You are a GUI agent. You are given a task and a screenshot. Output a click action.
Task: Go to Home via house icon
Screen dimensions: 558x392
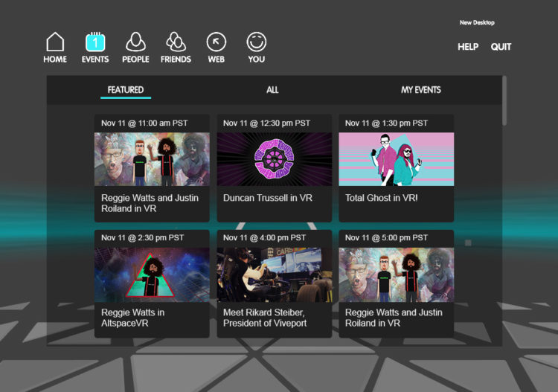click(55, 42)
